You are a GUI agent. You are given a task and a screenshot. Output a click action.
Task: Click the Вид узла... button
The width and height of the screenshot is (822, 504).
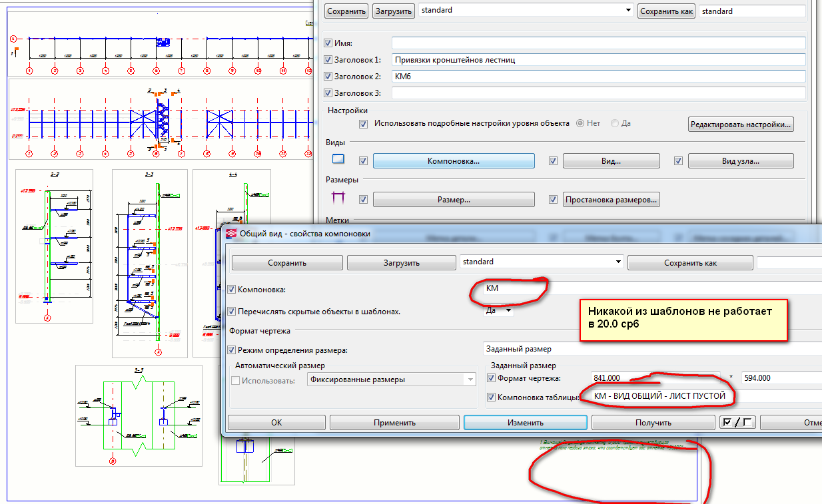point(741,161)
